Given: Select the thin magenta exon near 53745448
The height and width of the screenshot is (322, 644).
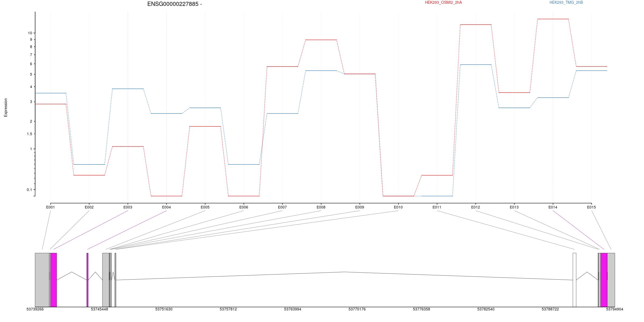Looking at the screenshot, I should [87, 280].
